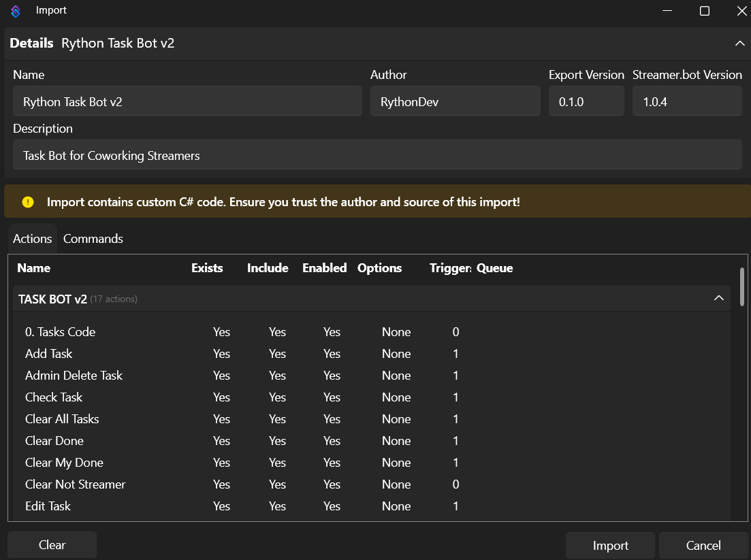Close the Import window
Image resolution: width=751 pixels, height=560 pixels.
(x=741, y=11)
